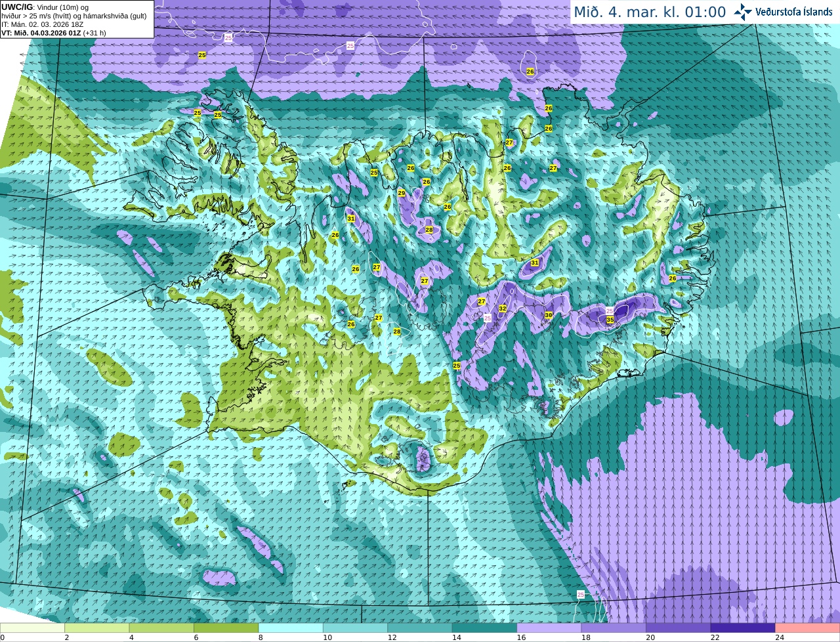Click the 22–24 m/s dark indigo legend swatch
The image size is (840, 642).
(743, 628)
